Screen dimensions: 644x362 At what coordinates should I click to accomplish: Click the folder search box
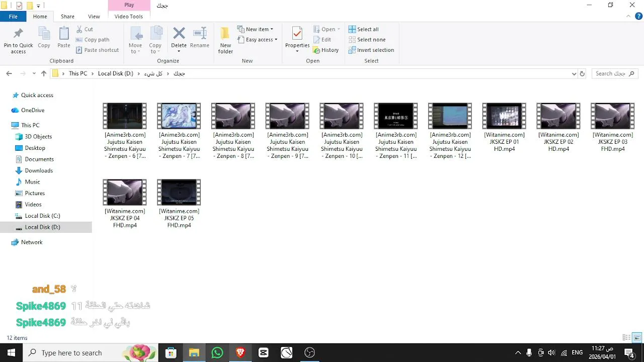point(615,73)
